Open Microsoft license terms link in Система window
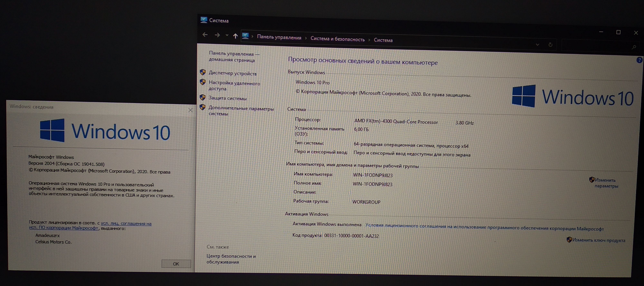Viewport: 644px width, 286px height. tap(484, 227)
